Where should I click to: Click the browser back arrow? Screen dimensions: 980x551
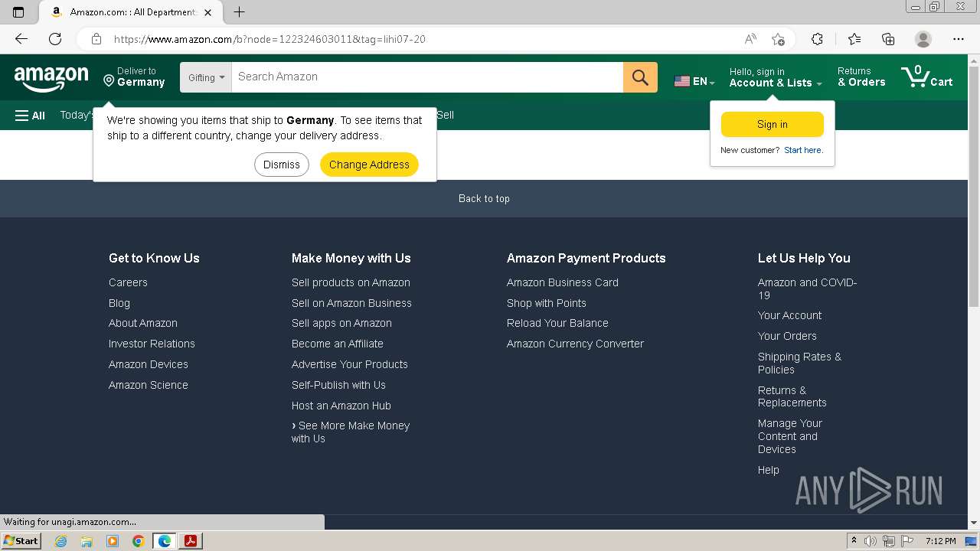21,39
